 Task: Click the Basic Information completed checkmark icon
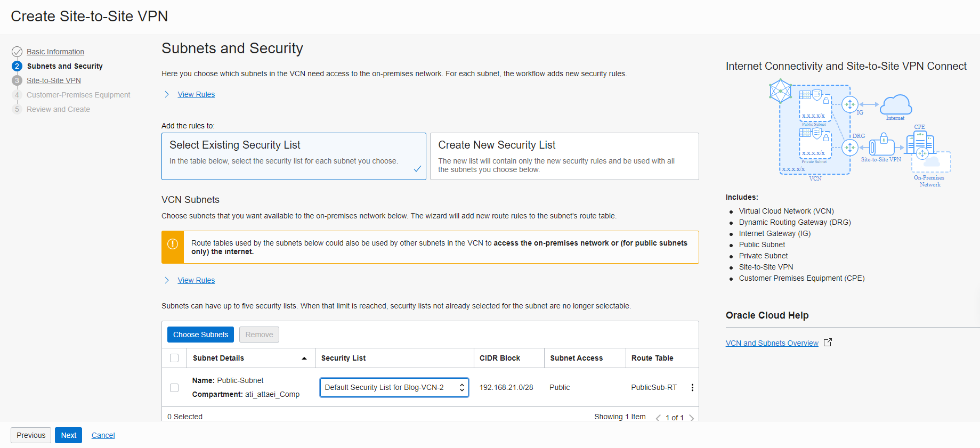point(17,52)
